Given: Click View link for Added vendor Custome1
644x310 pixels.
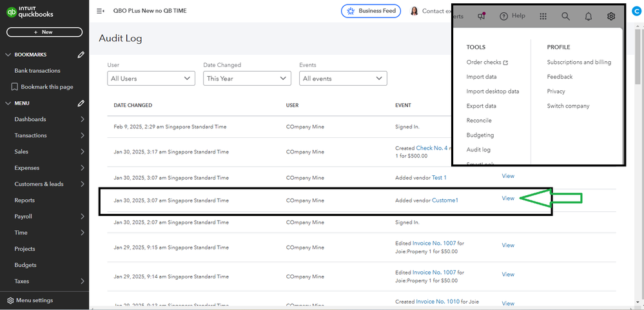Looking at the screenshot, I should coord(508,198).
